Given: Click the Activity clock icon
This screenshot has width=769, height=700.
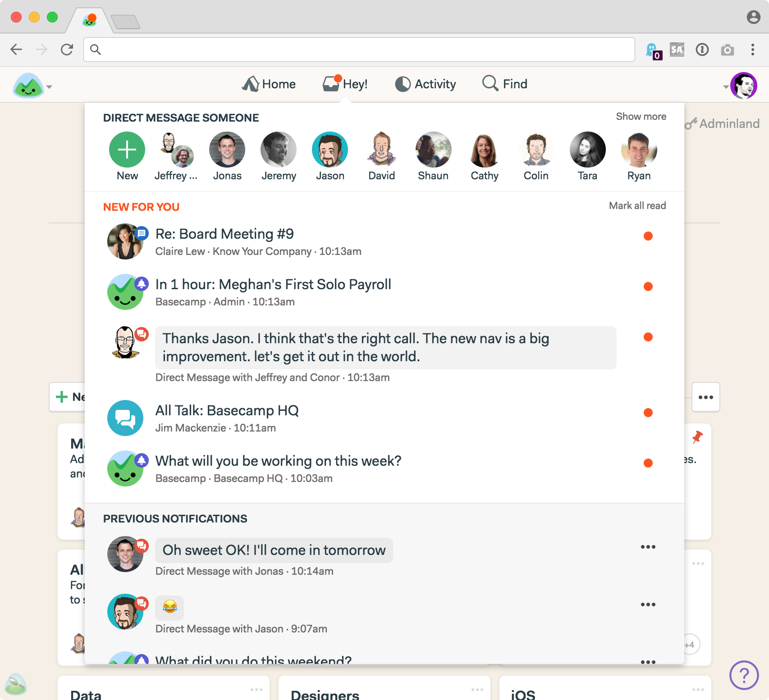Looking at the screenshot, I should coord(403,84).
